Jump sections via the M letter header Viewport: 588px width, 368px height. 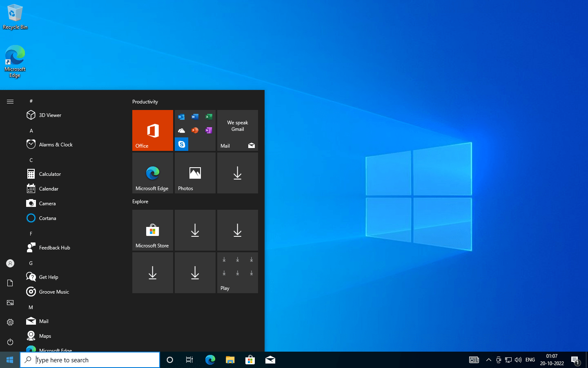pos(31,307)
